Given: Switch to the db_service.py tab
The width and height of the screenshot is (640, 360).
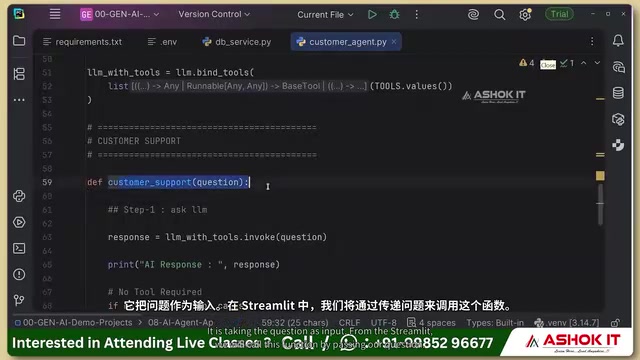Looking at the screenshot, I should 237,42.
